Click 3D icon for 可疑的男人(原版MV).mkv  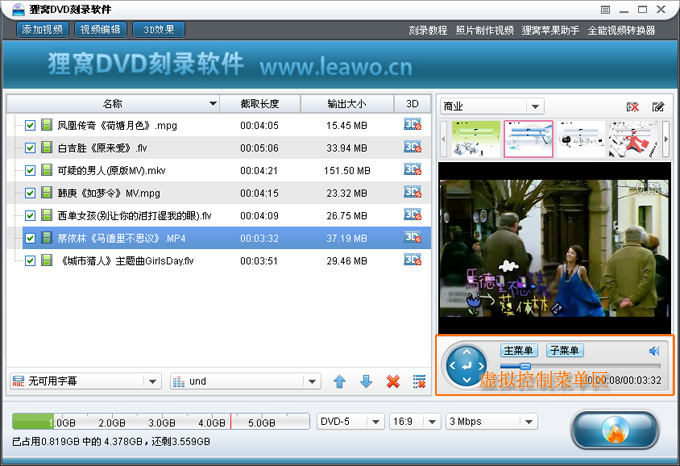click(x=412, y=170)
